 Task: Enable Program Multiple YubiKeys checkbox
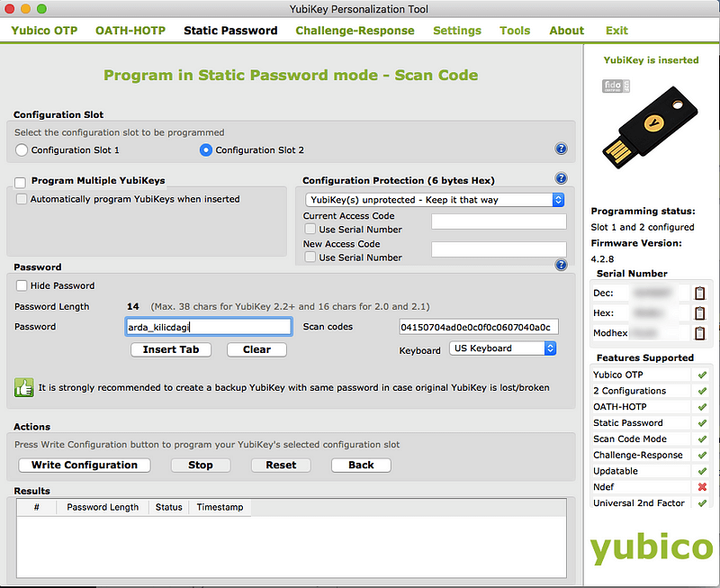[x=20, y=183]
